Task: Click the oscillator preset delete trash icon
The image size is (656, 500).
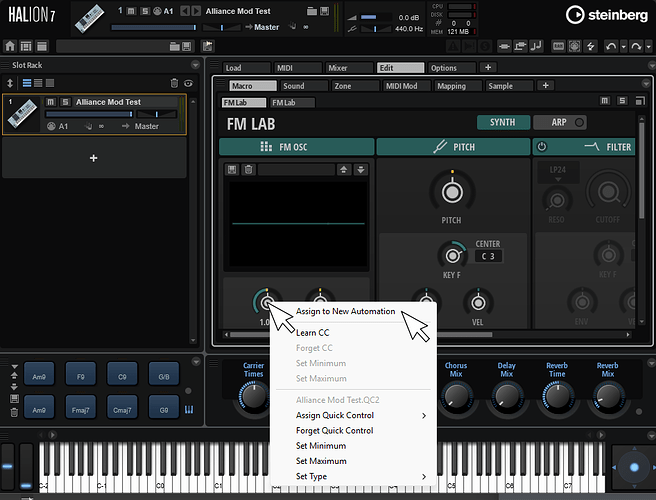Action: point(249,169)
